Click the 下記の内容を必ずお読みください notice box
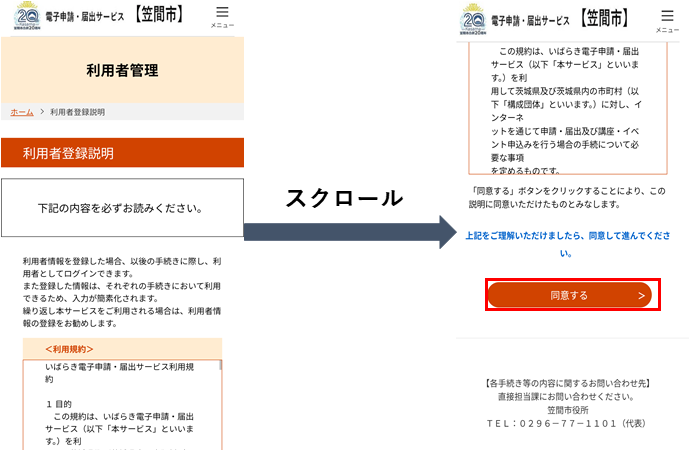Screen dimensions: 690x451 122,208
